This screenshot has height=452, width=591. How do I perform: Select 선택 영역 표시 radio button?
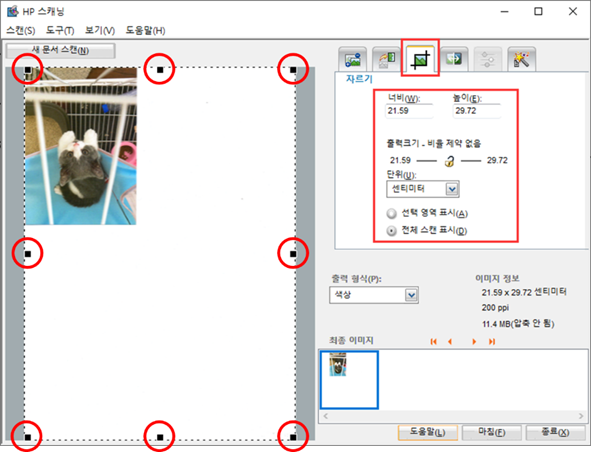[x=392, y=213]
